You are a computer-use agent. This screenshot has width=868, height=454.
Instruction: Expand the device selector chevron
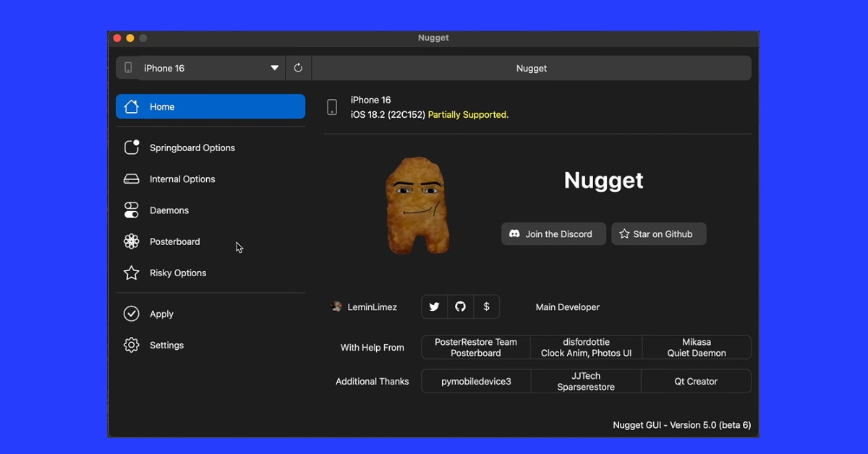coord(274,67)
